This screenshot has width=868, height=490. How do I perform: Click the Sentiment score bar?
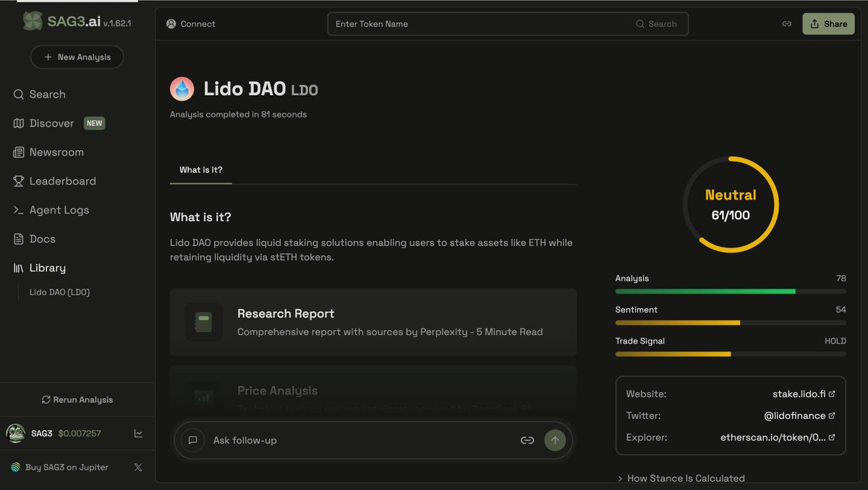point(731,322)
